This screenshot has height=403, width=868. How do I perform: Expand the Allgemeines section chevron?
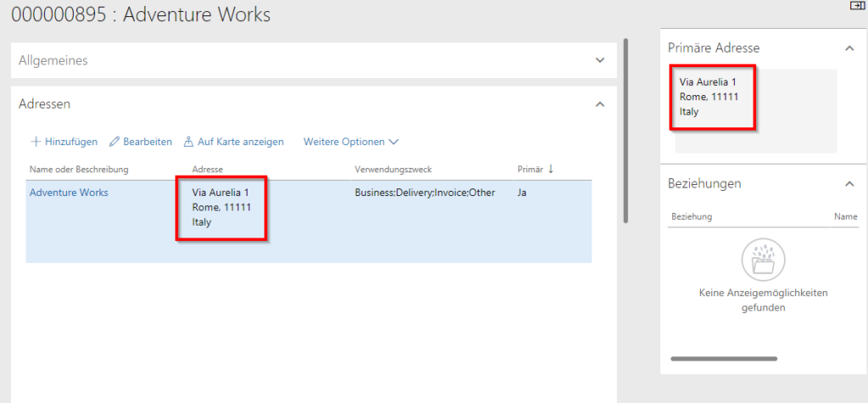pyautogui.click(x=600, y=61)
